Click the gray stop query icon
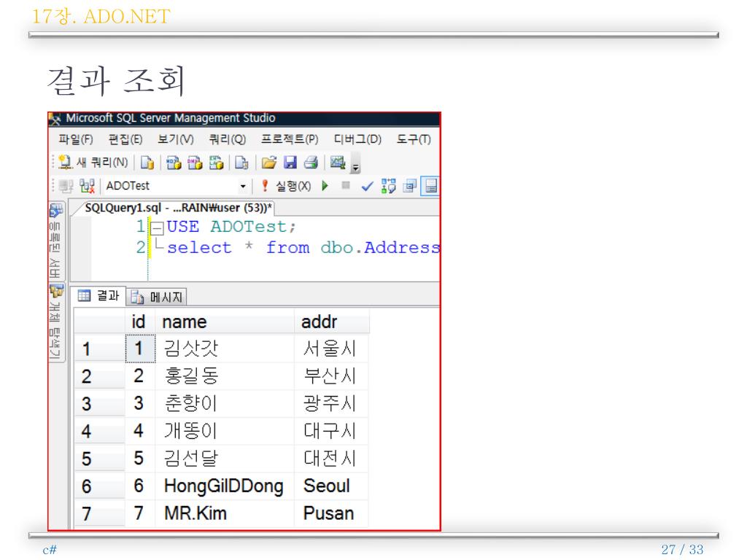This screenshot has width=747, height=560. click(x=346, y=186)
